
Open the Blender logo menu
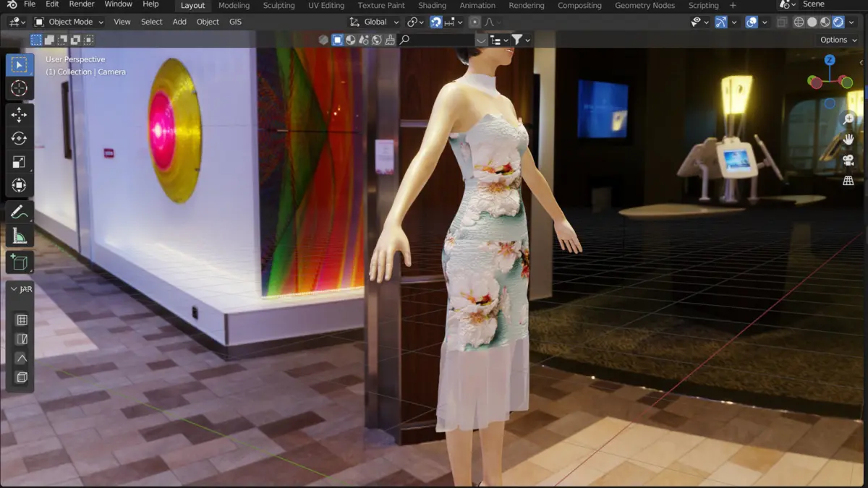tap(11, 4)
